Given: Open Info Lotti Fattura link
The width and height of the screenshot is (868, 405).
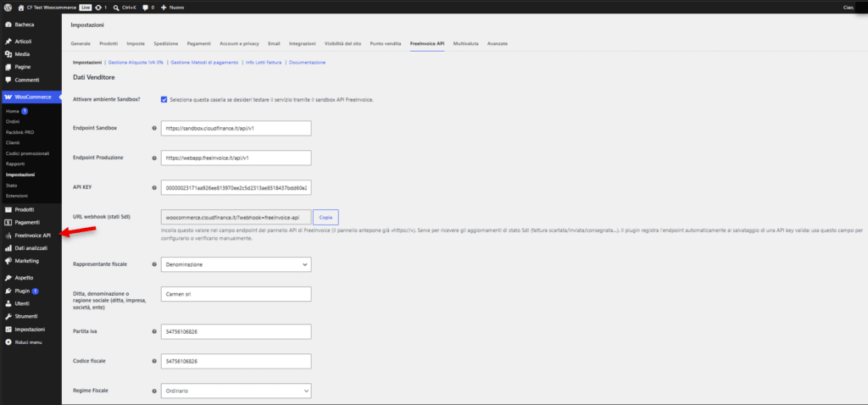Looking at the screenshot, I should click(264, 63).
